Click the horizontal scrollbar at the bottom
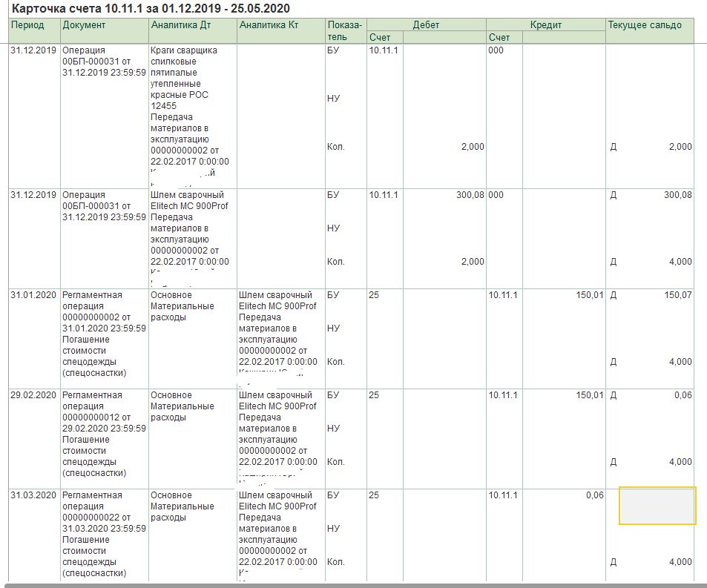This screenshot has width=707, height=588. 353,585
